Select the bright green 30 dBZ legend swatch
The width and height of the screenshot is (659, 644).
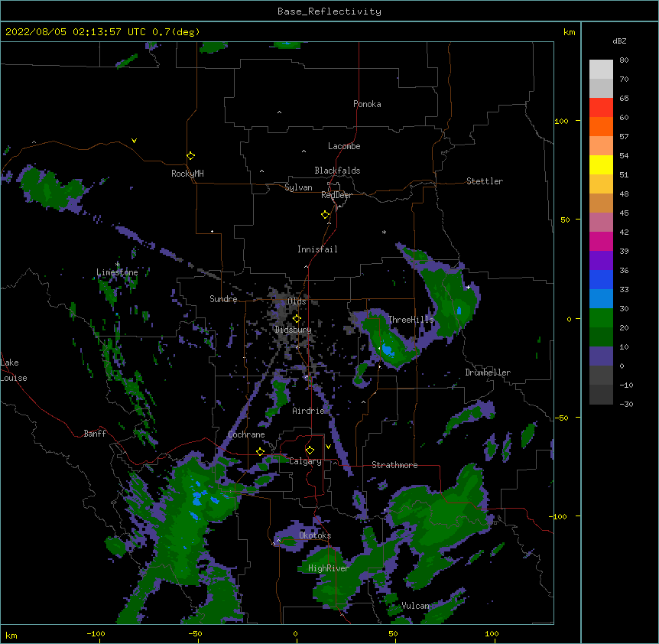(x=601, y=318)
